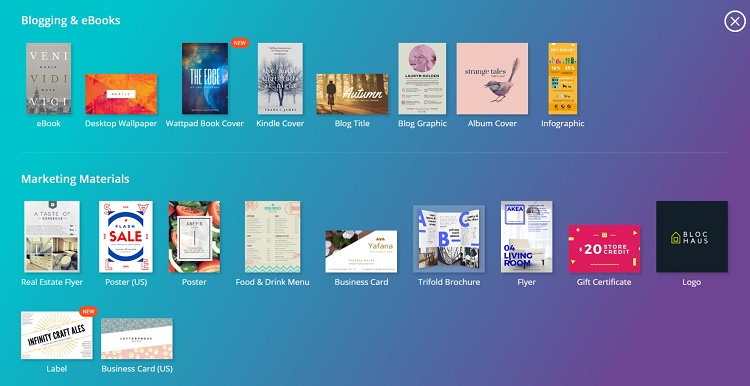Open the Real Estate Flyer template
Screen dimensions: 750x386
click(x=52, y=236)
